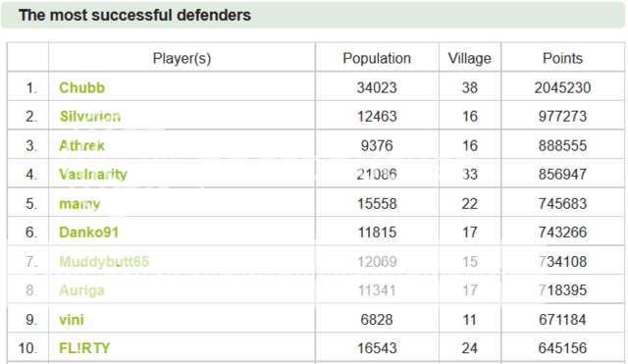This screenshot has height=364, width=628.
Task: Click village count 38 cell
Action: coord(469,87)
